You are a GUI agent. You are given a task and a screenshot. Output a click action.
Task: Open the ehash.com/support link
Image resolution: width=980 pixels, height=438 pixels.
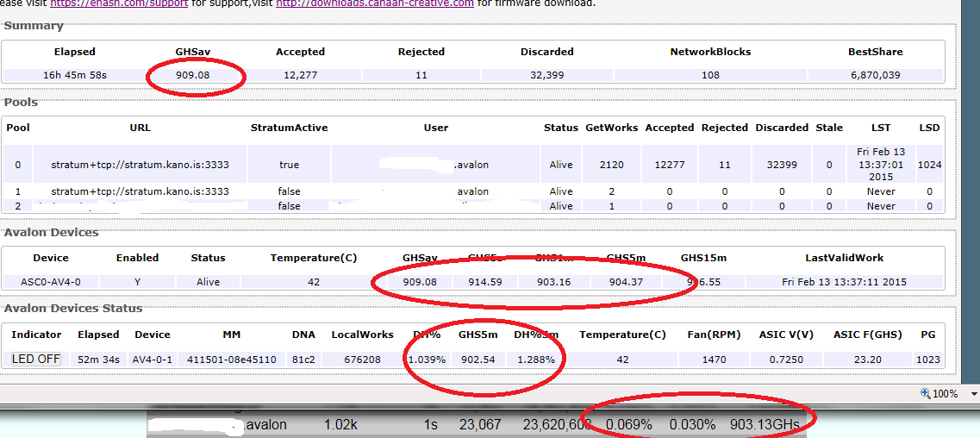[119, 3]
